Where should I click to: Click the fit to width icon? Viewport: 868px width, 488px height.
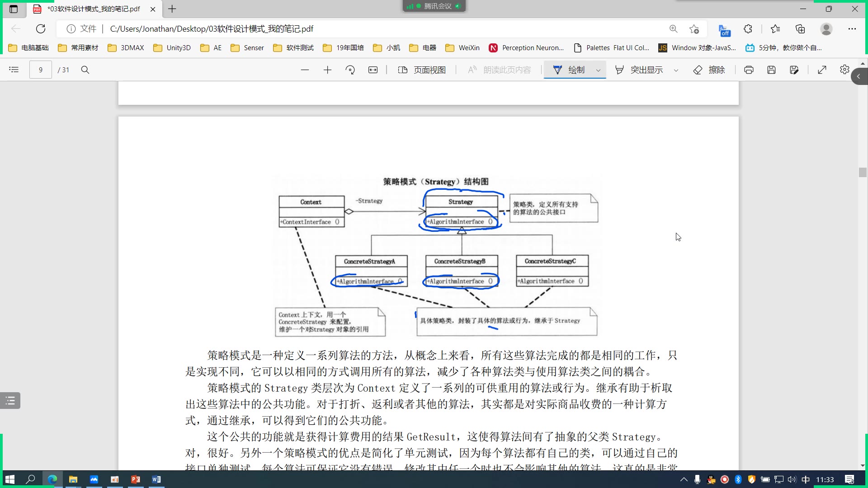[x=373, y=70]
